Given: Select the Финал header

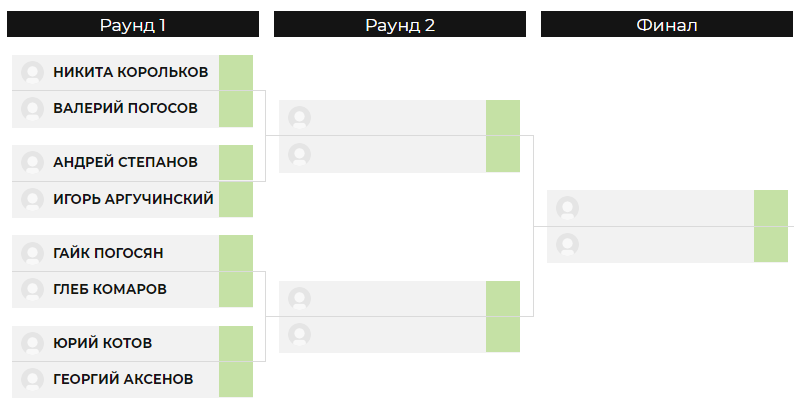Looking at the screenshot, I should tap(667, 24).
